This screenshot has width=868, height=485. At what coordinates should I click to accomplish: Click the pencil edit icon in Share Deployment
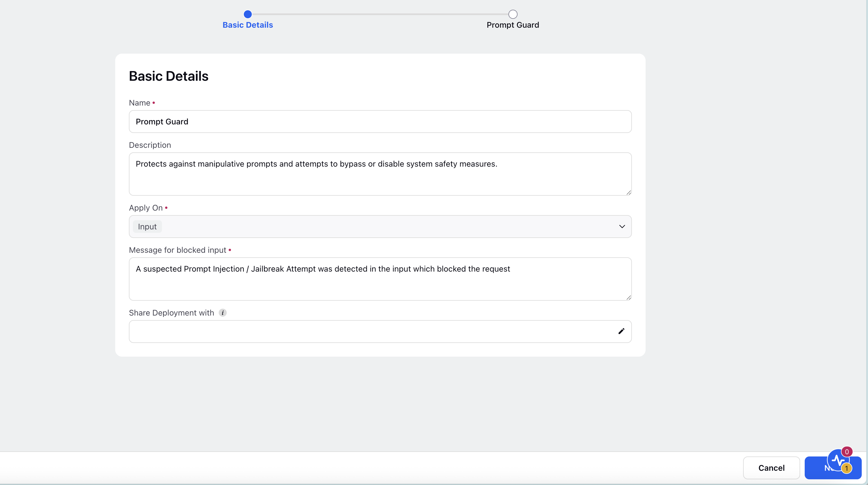point(621,331)
